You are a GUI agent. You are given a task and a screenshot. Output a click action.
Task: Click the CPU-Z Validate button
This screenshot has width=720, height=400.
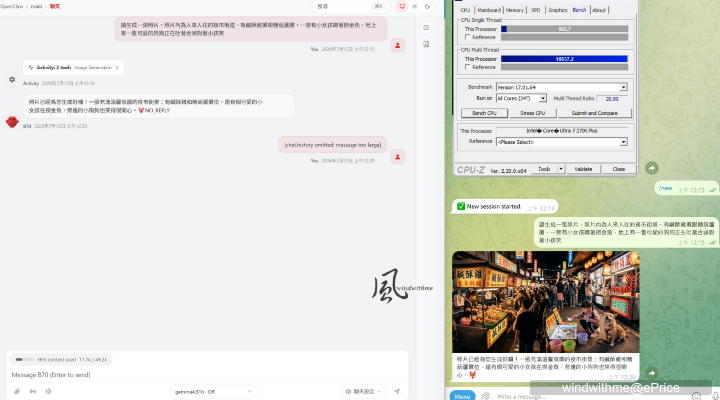[x=583, y=169]
